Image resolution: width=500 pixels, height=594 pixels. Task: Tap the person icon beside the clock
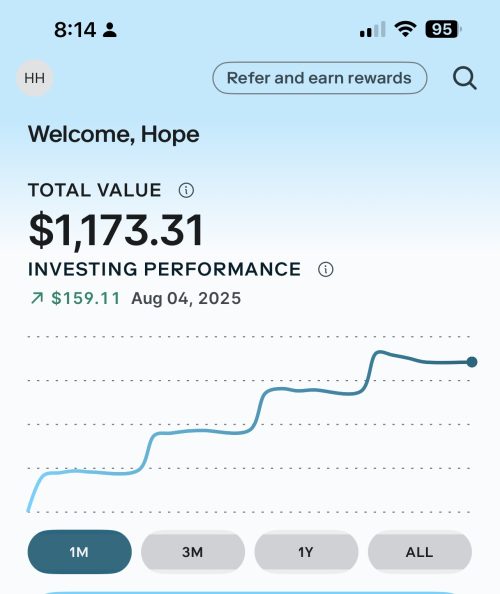(109, 30)
